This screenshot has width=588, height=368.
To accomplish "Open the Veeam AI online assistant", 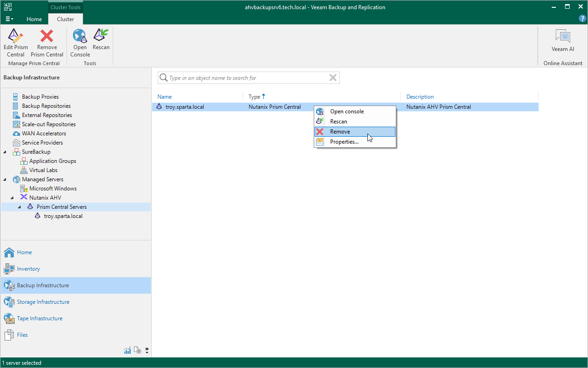I will [563, 40].
